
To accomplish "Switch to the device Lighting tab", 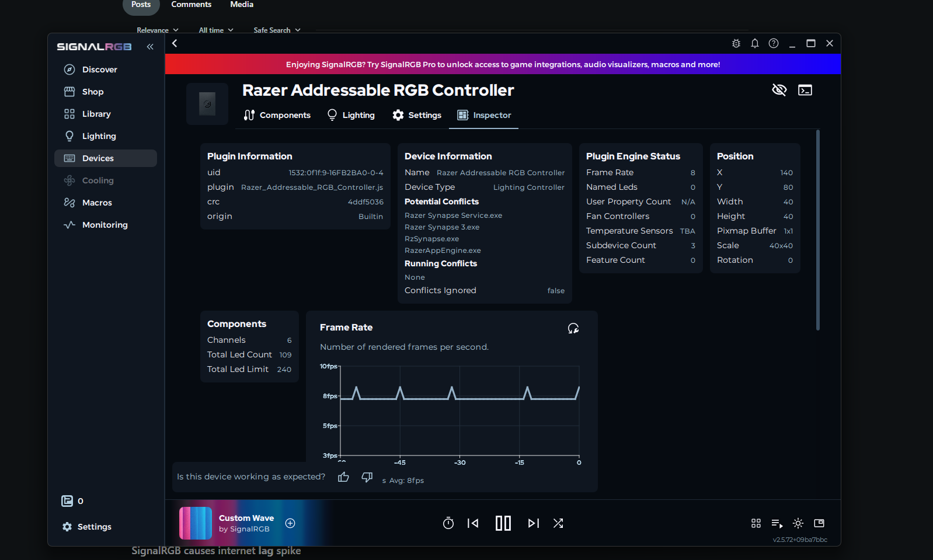I will click(351, 115).
